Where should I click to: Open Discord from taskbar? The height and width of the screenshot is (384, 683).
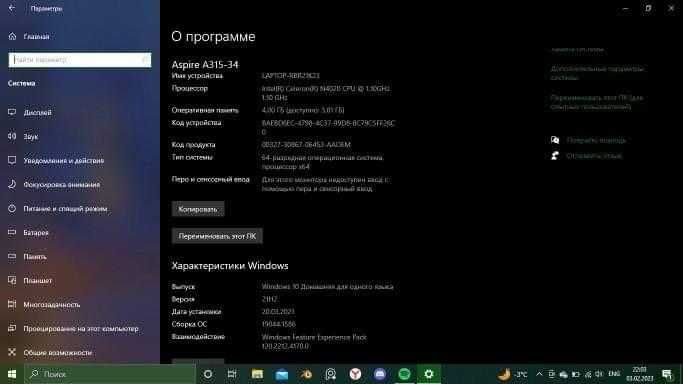tap(380, 374)
